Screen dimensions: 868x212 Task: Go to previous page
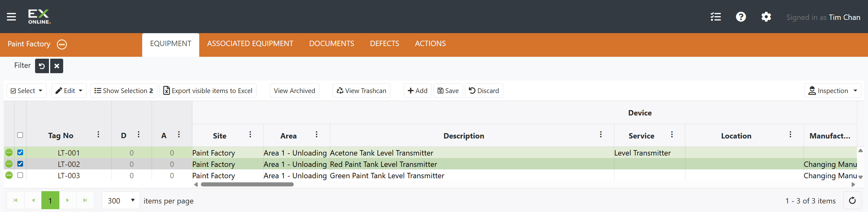[x=33, y=200]
